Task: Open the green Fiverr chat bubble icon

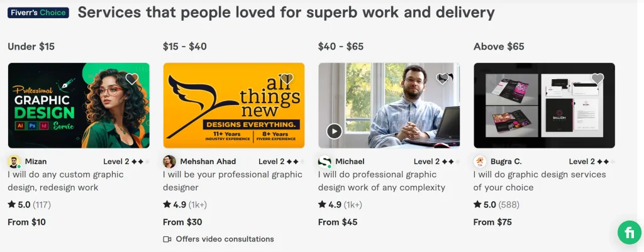Action: [629, 233]
